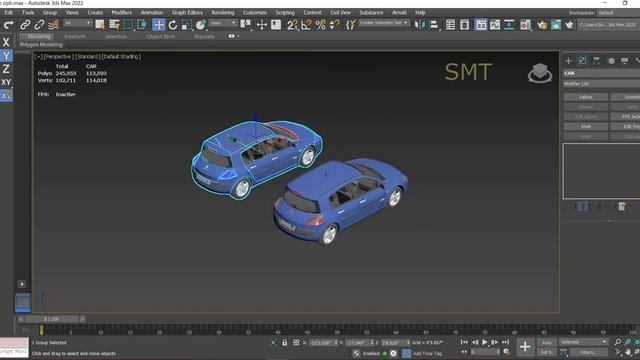The height and width of the screenshot is (360, 640).
Task: Click the Select and Place tool
Action: point(200,25)
